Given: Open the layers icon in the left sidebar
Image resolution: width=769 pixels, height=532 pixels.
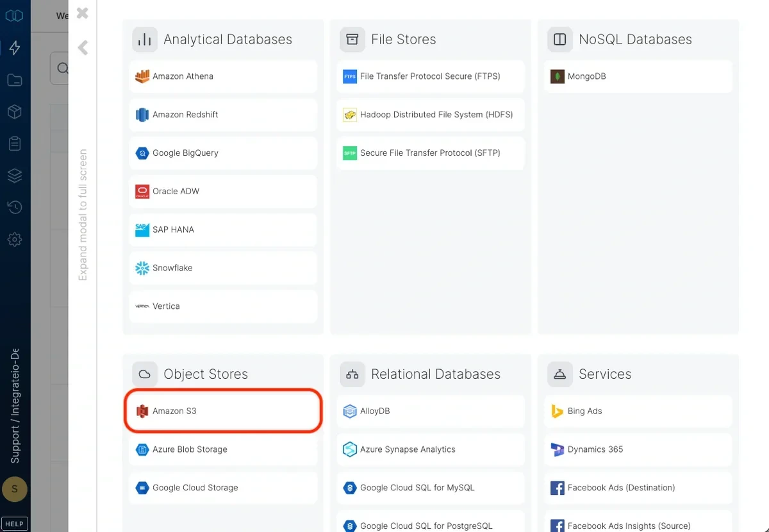Looking at the screenshot, I should click(14, 175).
